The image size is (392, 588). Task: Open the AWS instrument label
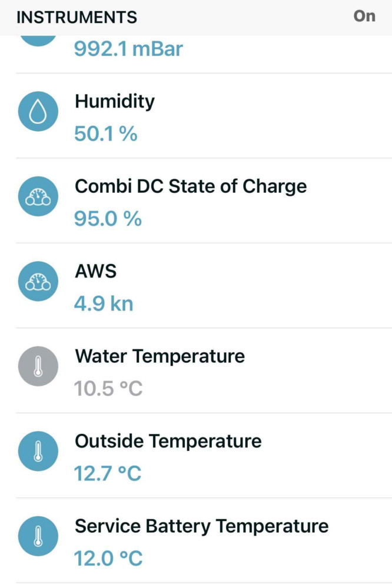tap(96, 271)
